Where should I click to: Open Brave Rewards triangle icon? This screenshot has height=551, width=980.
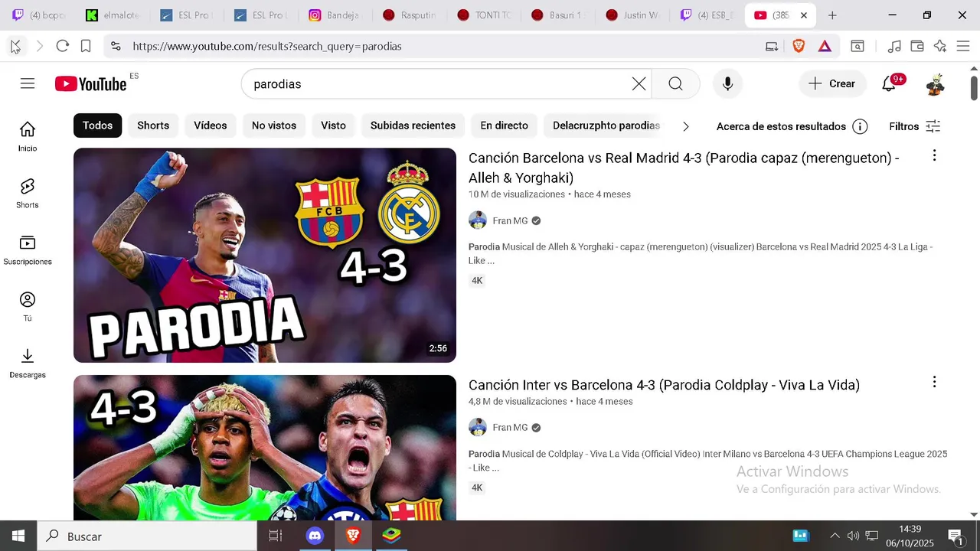point(825,46)
